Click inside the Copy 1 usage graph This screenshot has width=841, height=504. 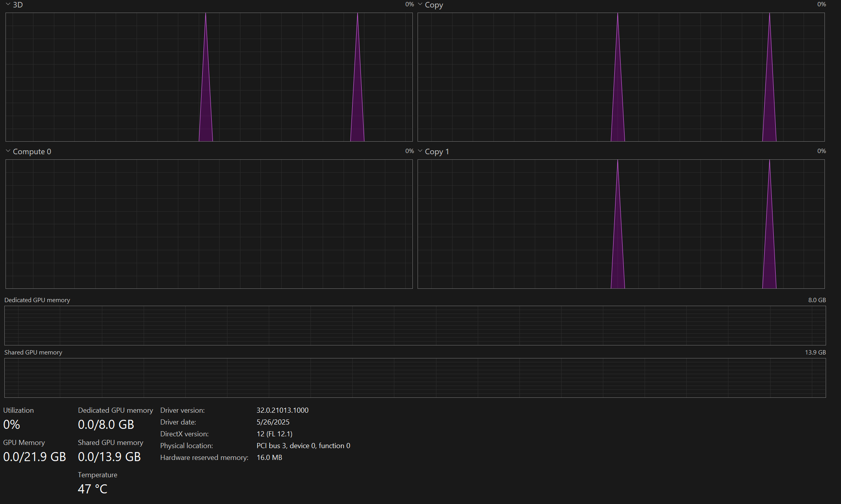(x=621, y=223)
